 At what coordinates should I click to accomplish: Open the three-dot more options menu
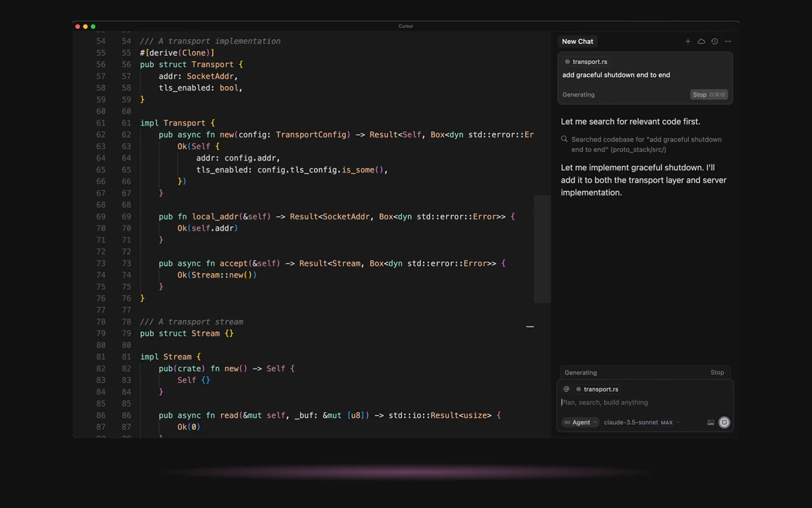click(728, 42)
